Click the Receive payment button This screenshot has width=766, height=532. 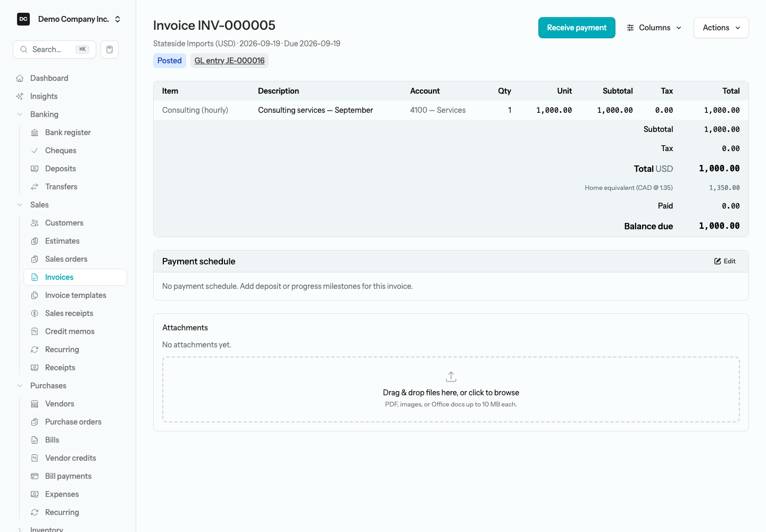(577, 28)
